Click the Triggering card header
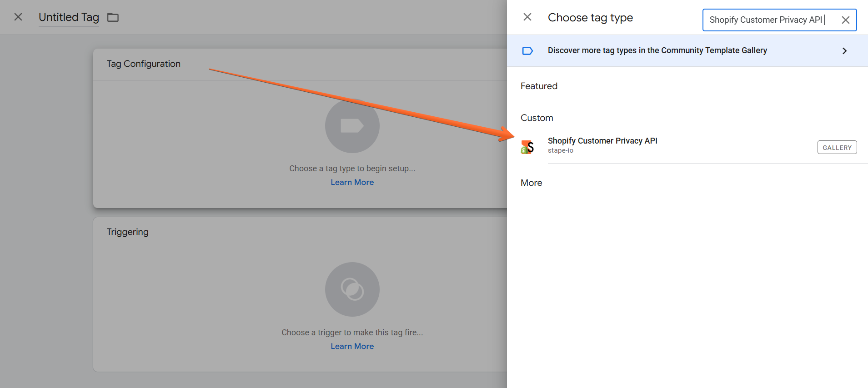This screenshot has height=388, width=868. click(128, 232)
